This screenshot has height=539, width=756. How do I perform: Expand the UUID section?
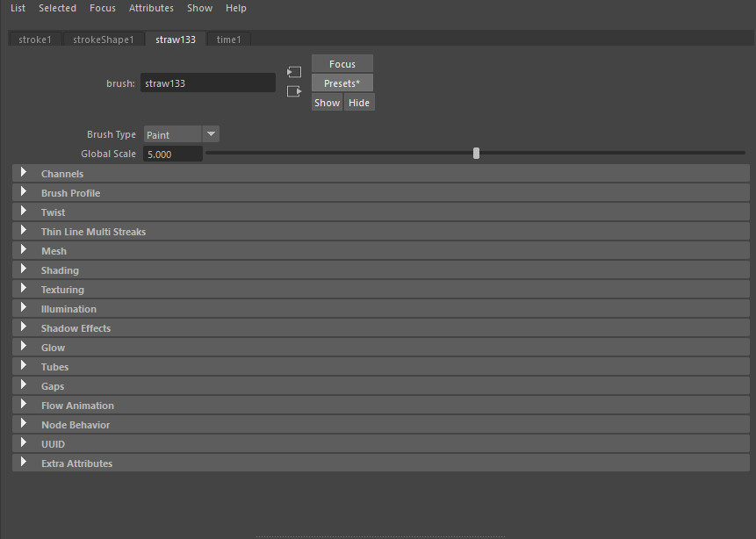pos(381,443)
